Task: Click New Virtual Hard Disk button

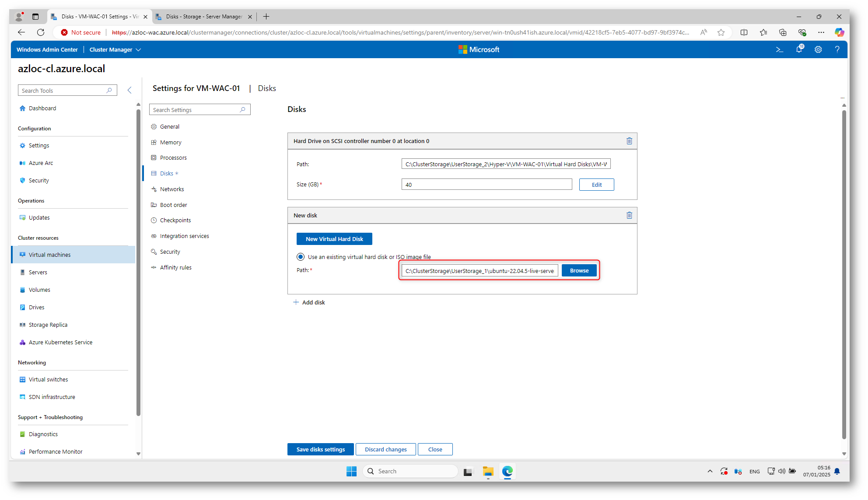Action: [x=334, y=239]
